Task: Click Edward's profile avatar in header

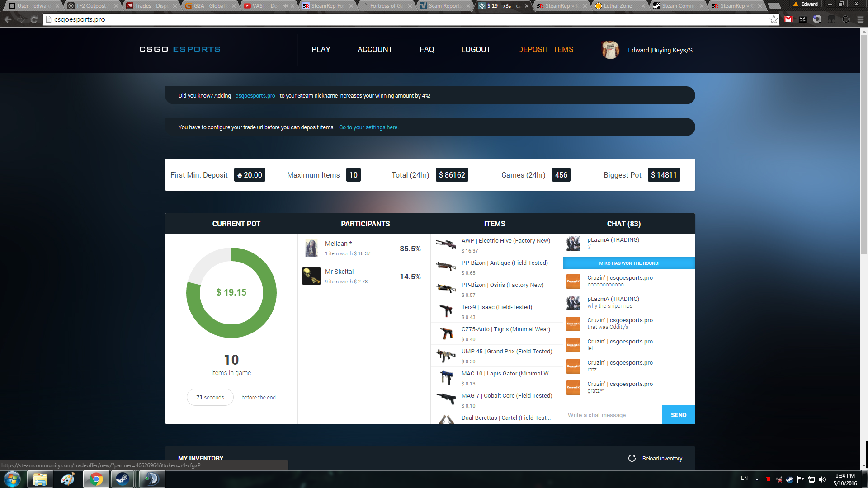Action: [x=610, y=50]
